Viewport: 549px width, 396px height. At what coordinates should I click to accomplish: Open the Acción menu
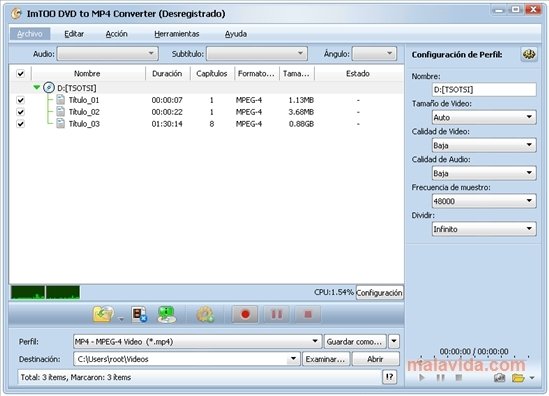click(117, 34)
